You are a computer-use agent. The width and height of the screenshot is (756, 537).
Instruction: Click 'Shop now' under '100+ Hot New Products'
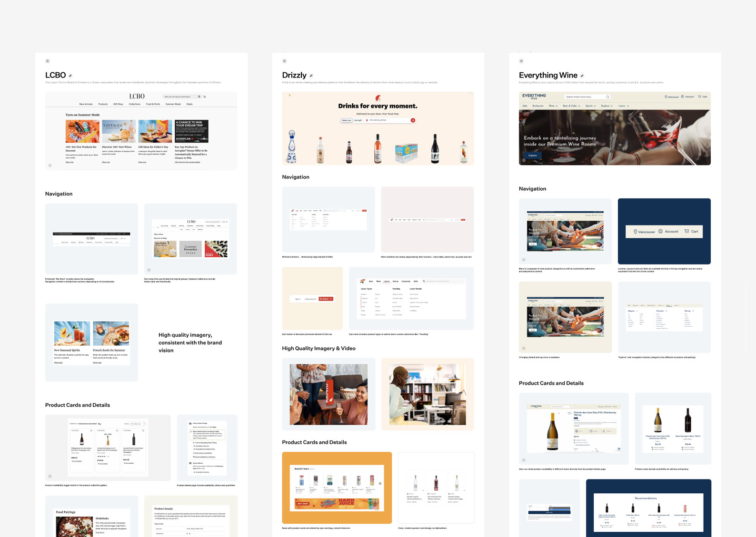point(70,162)
